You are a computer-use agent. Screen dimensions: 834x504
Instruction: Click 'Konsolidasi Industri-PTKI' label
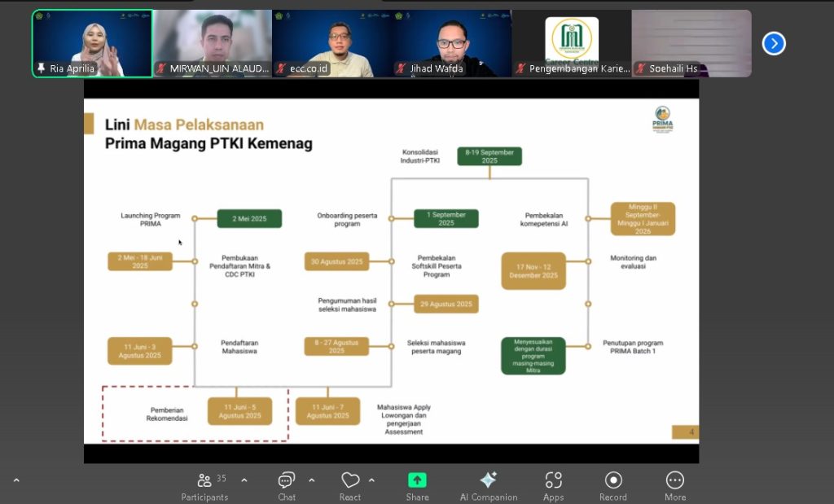(x=420, y=156)
